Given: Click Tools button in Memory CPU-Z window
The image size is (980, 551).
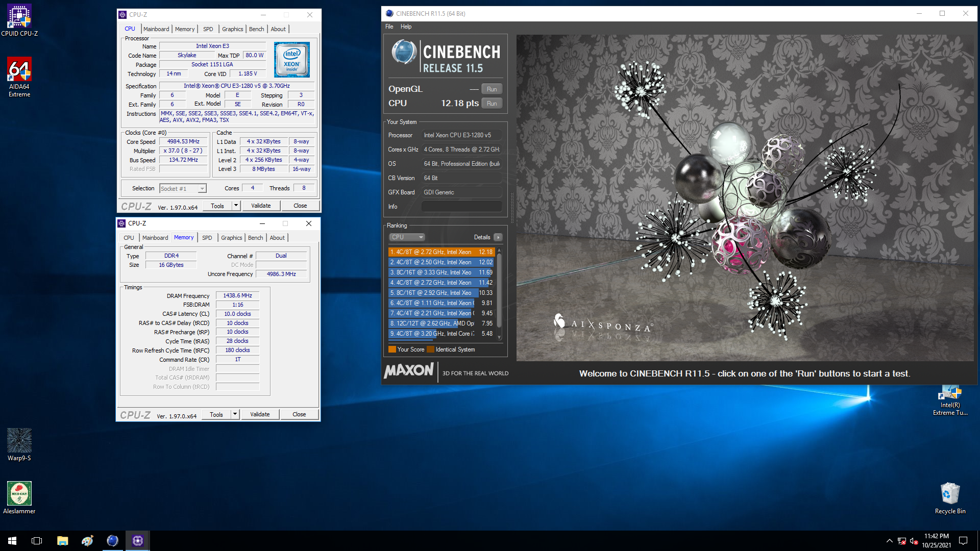Looking at the screenshot, I should tap(216, 414).
